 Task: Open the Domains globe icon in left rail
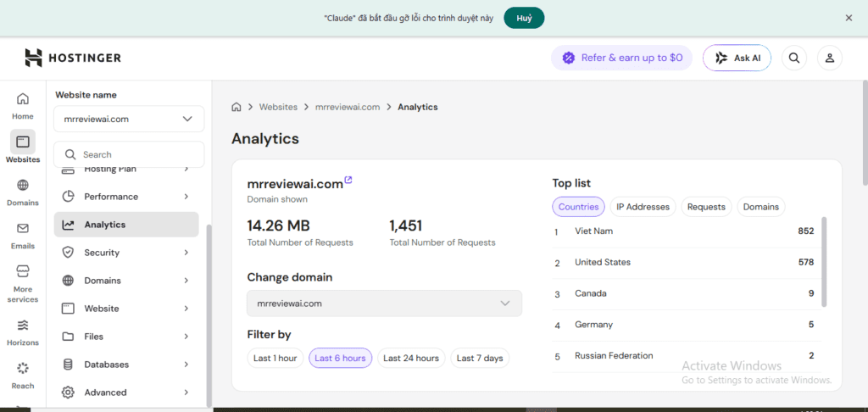23,185
